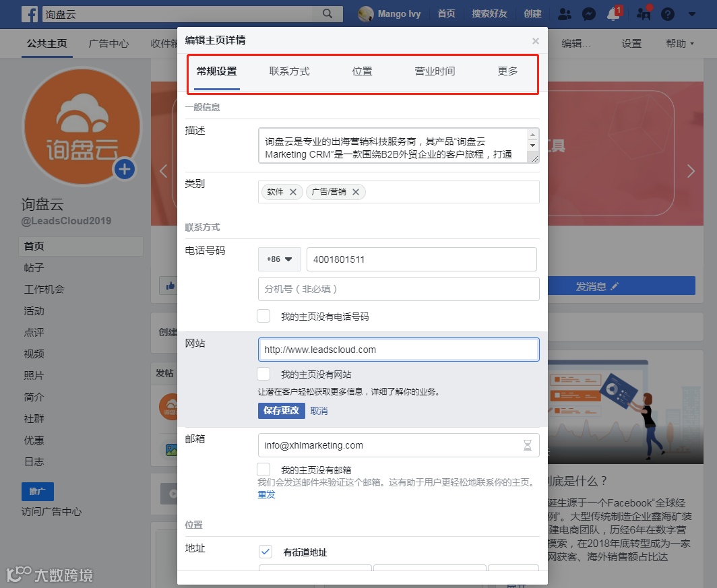Select 简介 in left sidebar
Screen dimensions: 717x588
[x=34, y=397]
